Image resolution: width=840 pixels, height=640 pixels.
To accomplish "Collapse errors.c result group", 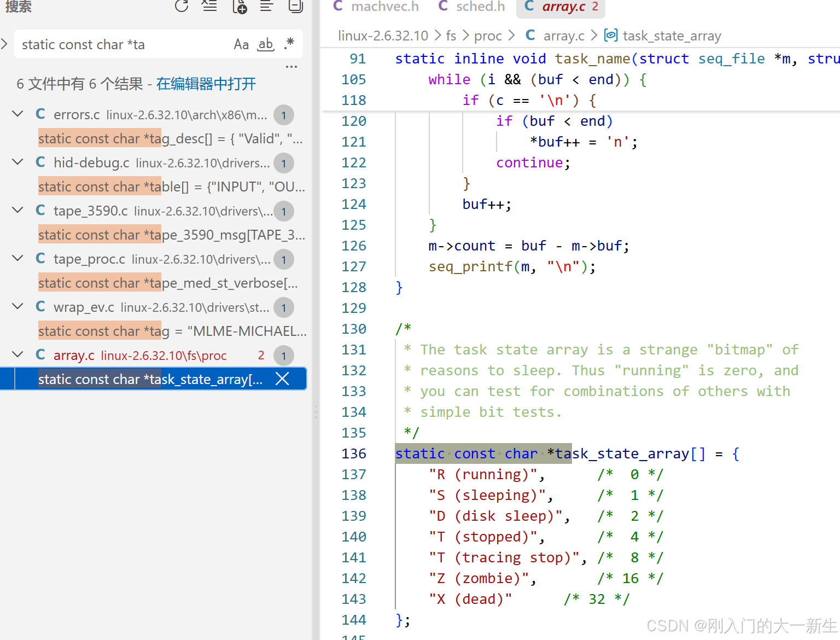I will (17, 114).
